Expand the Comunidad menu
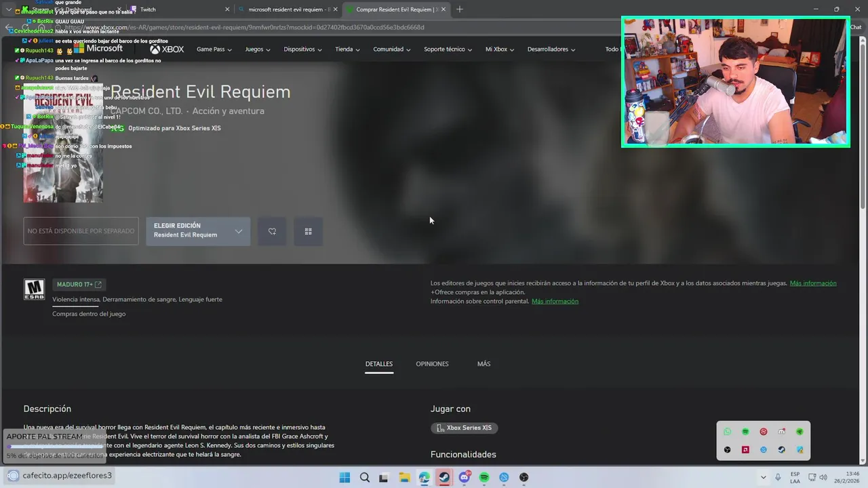Image resolution: width=868 pixels, height=488 pixels. (x=392, y=49)
